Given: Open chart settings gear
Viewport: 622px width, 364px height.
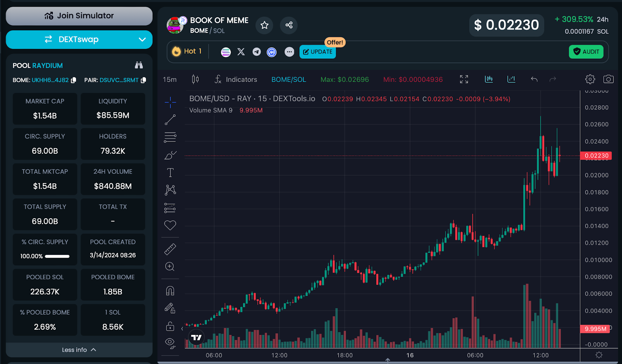Looking at the screenshot, I should coord(590,79).
